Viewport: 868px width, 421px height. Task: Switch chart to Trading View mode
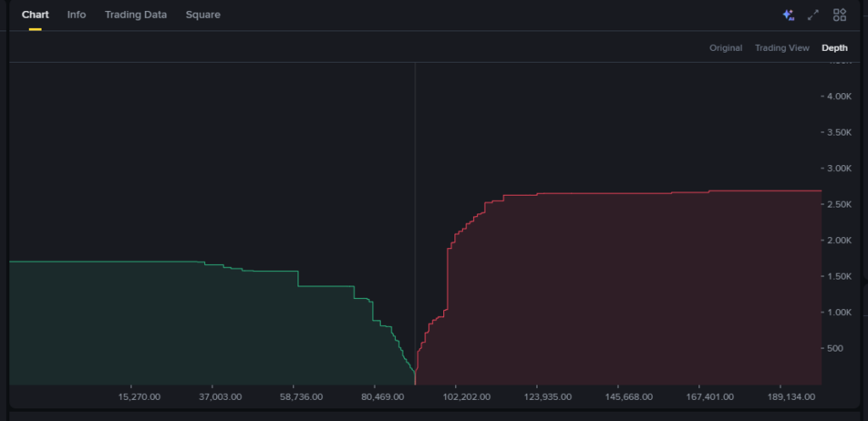click(x=782, y=48)
